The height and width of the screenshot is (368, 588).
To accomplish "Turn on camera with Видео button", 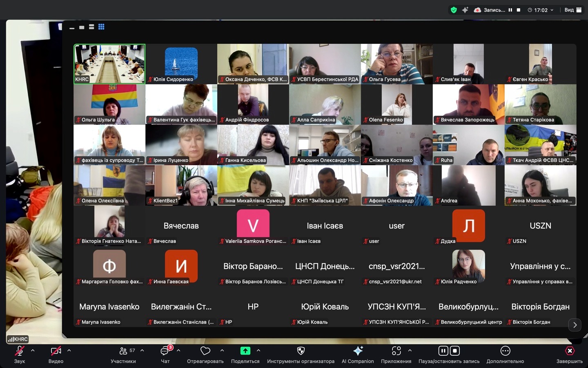I will [x=56, y=351].
